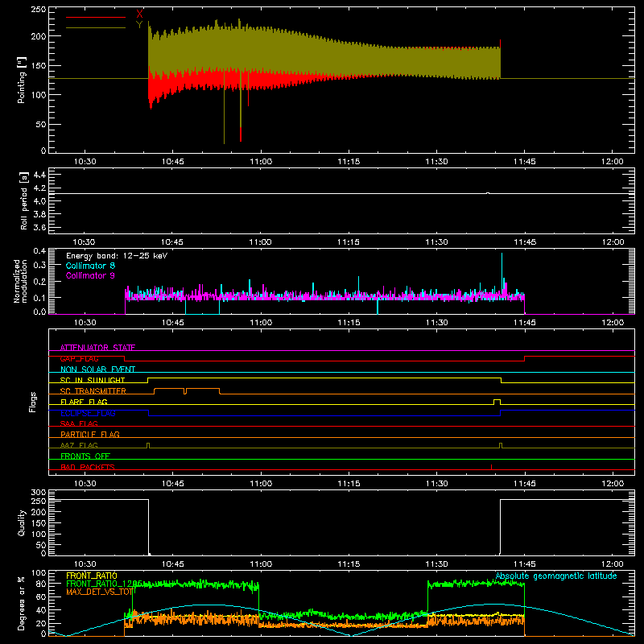This screenshot has height=644, width=644.
Task: Select the 'Energy band: 12-25 keV' text
Action: tap(117, 256)
